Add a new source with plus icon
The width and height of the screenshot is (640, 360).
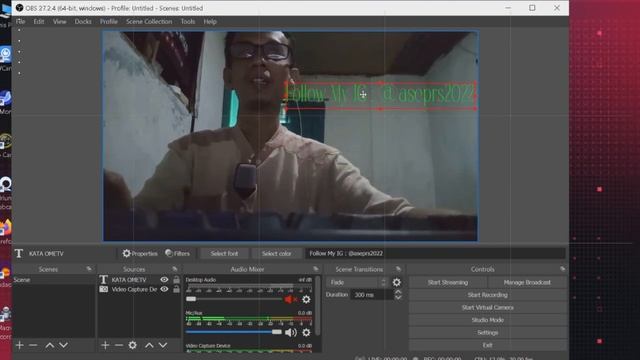click(x=105, y=345)
